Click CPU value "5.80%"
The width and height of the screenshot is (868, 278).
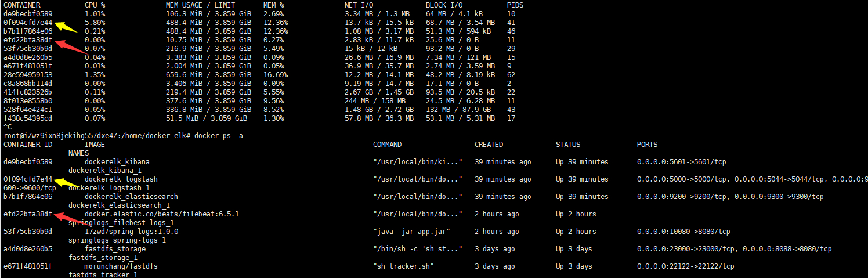coord(95,22)
